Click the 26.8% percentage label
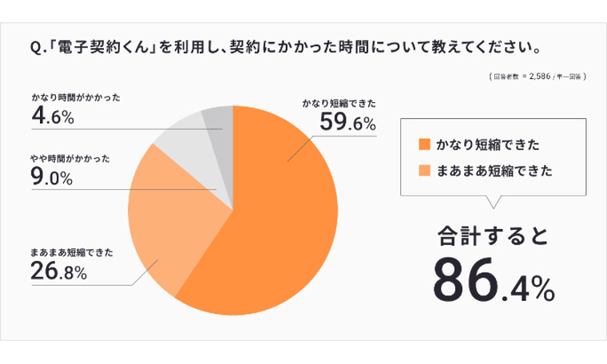 click(59, 270)
